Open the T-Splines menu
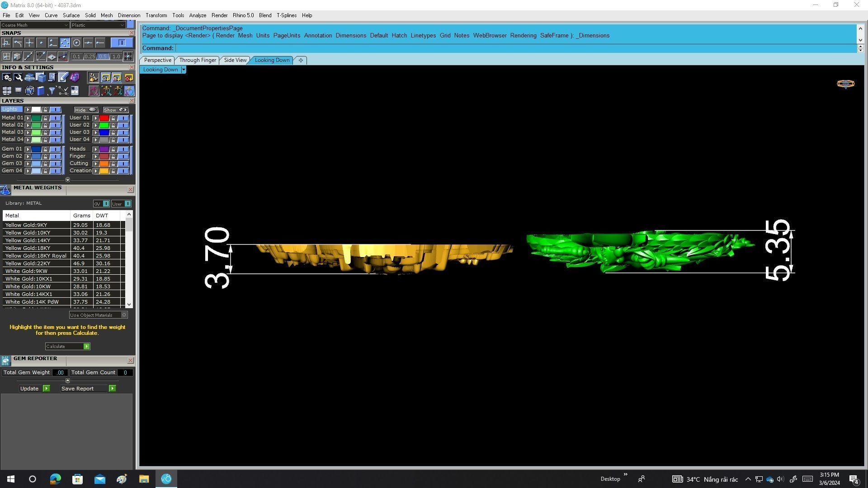 (x=286, y=15)
